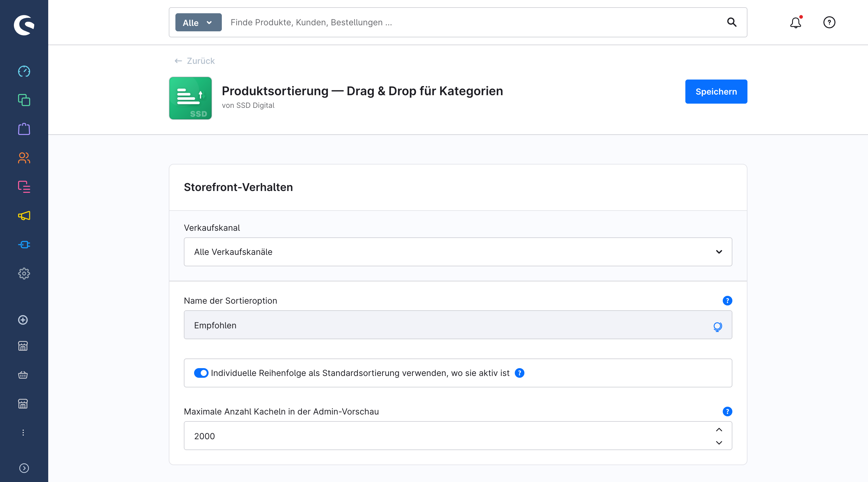The image size is (868, 482).
Task: Open the notifications bell
Action: point(796,22)
